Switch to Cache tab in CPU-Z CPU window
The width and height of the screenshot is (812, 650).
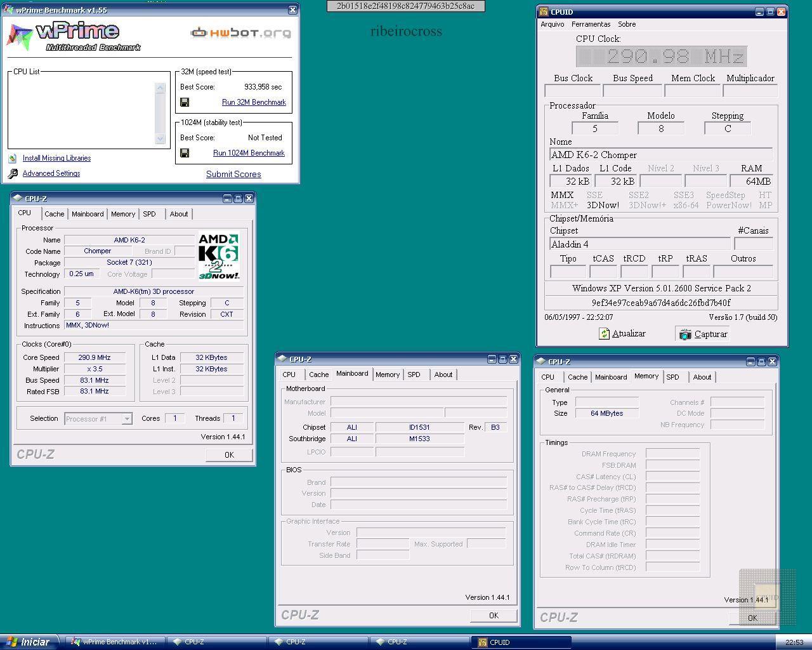[x=54, y=214]
